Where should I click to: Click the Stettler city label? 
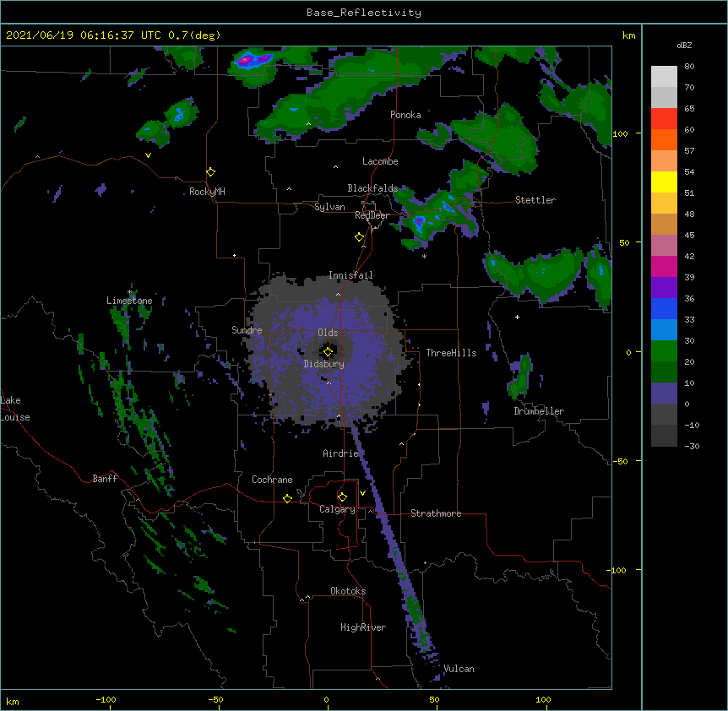click(535, 200)
